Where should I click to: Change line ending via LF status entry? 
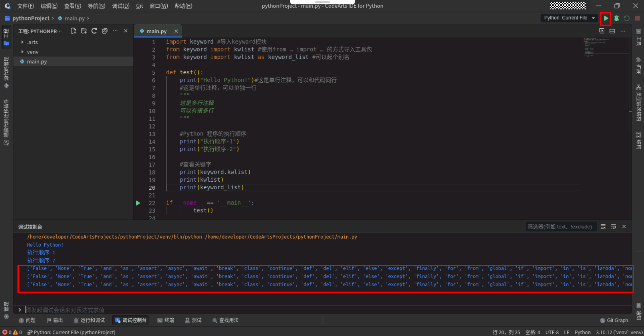tap(567, 332)
